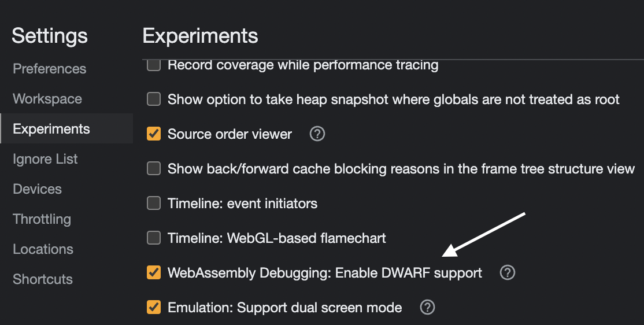Screen dimensions: 644x325
Task: Show the Throttling settings tab
Action: point(42,219)
